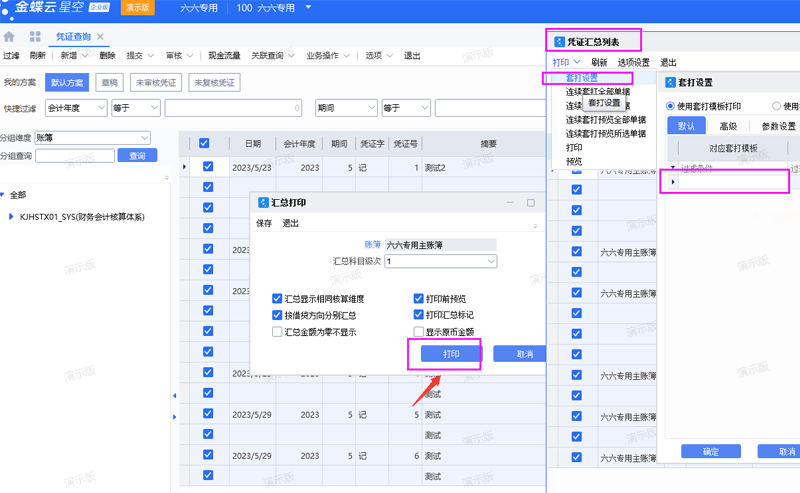Click the 查询 group search button
Viewport: 800px width, 493px height.
click(x=137, y=156)
